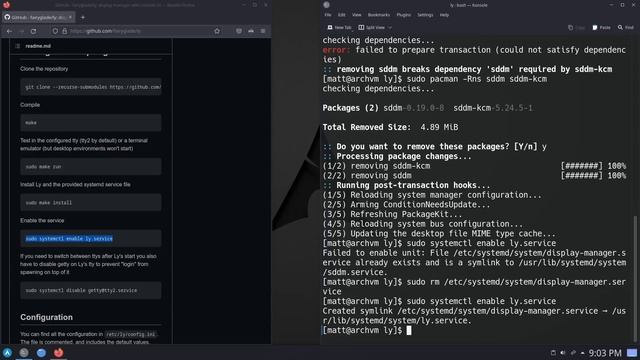Open Konsole View menu

357,15
